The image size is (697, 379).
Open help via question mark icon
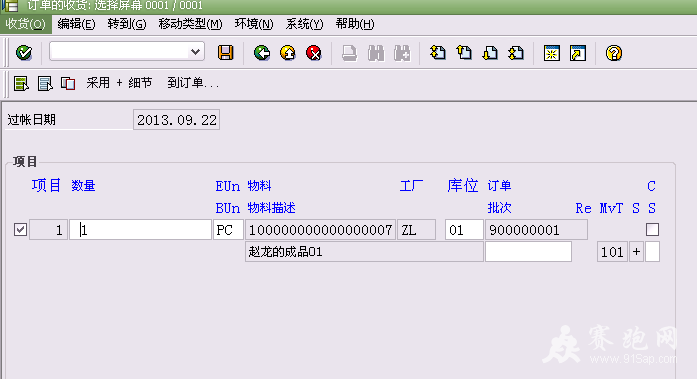(x=613, y=53)
